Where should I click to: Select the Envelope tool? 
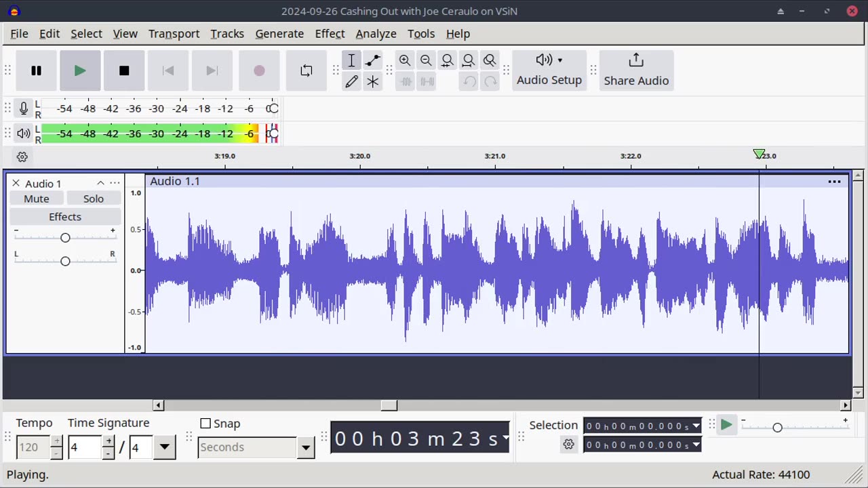point(372,60)
